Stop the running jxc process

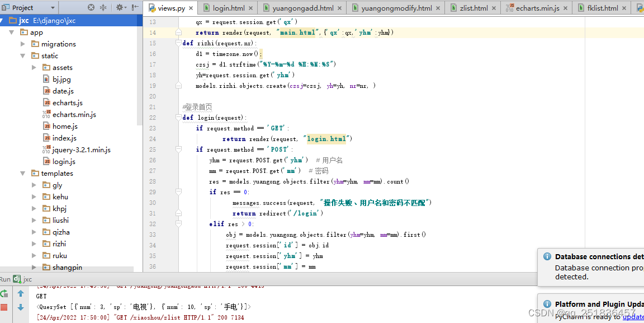[x=4, y=307]
